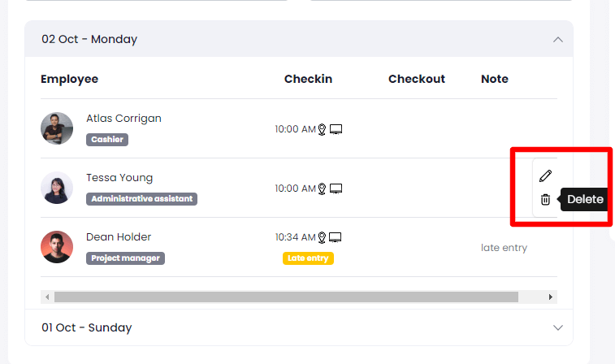The height and width of the screenshot is (364, 615).
Task: Click the horizontal scrollbar left arrow
Action: point(47,297)
